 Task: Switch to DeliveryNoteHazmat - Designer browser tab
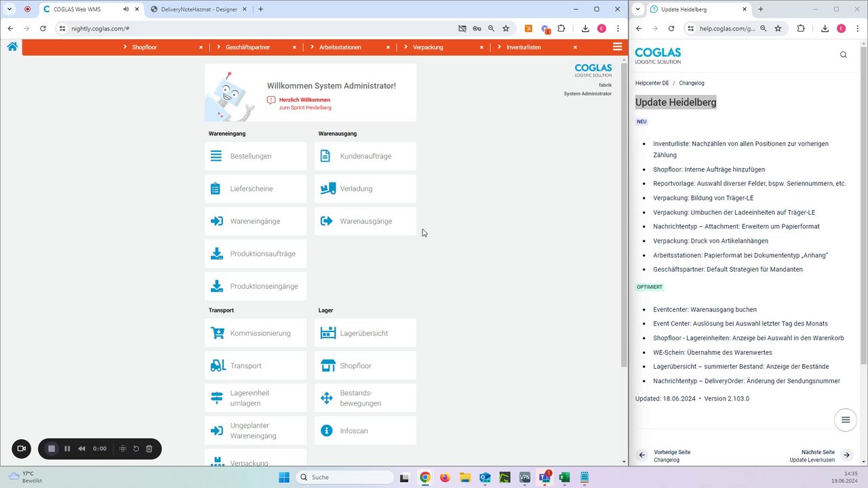(197, 9)
